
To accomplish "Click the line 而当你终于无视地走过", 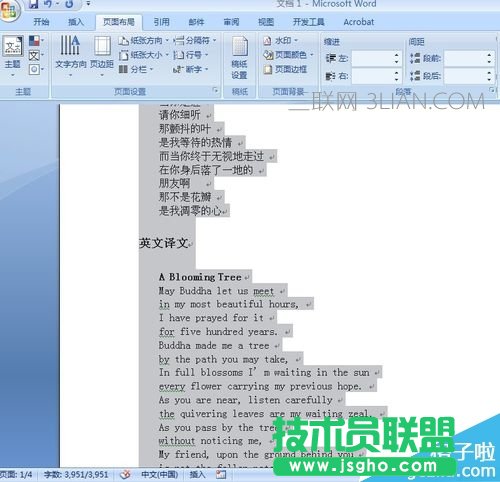I will coord(211,156).
